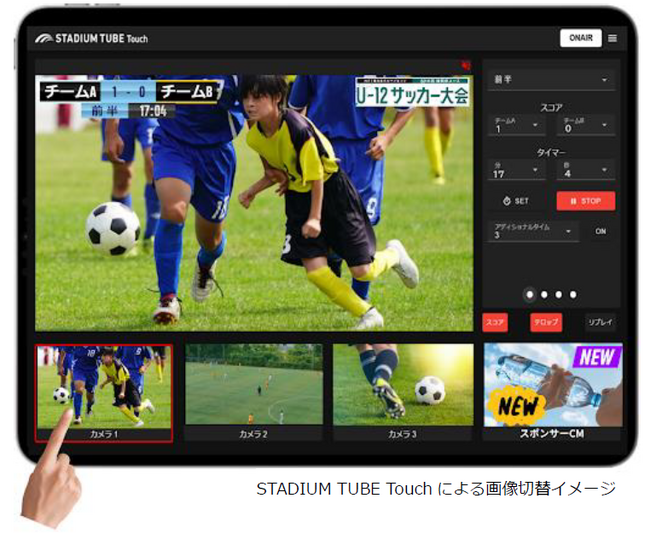The image size is (650, 534).
Task: Open the チームB score dropdown
Action: 585,125
